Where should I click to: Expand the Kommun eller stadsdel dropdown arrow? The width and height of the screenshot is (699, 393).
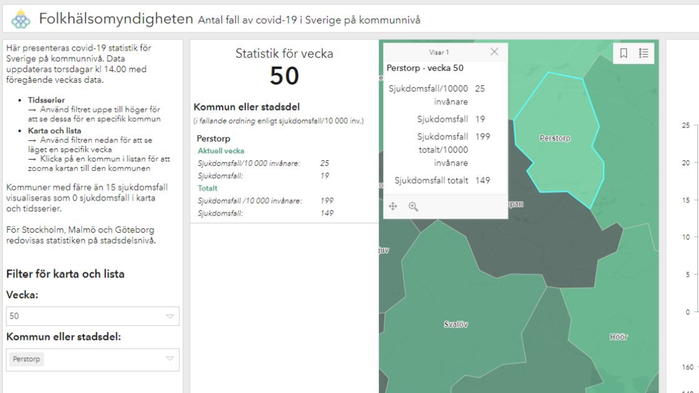point(170,359)
